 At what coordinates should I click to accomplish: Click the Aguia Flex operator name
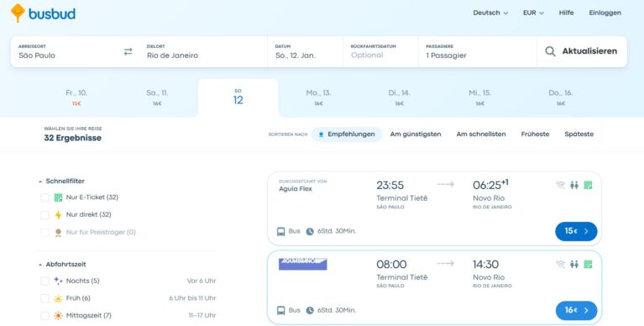pyautogui.click(x=296, y=189)
